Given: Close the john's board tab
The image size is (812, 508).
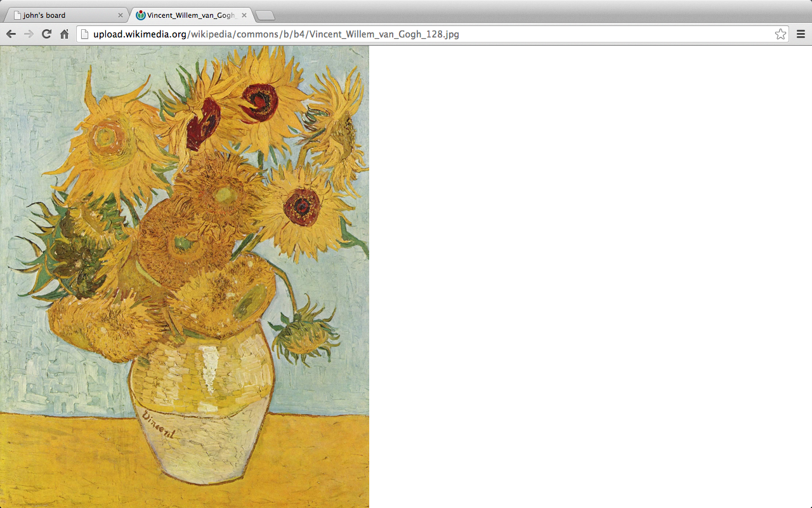Looking at the screenshot, I should [x=121, y=15].
